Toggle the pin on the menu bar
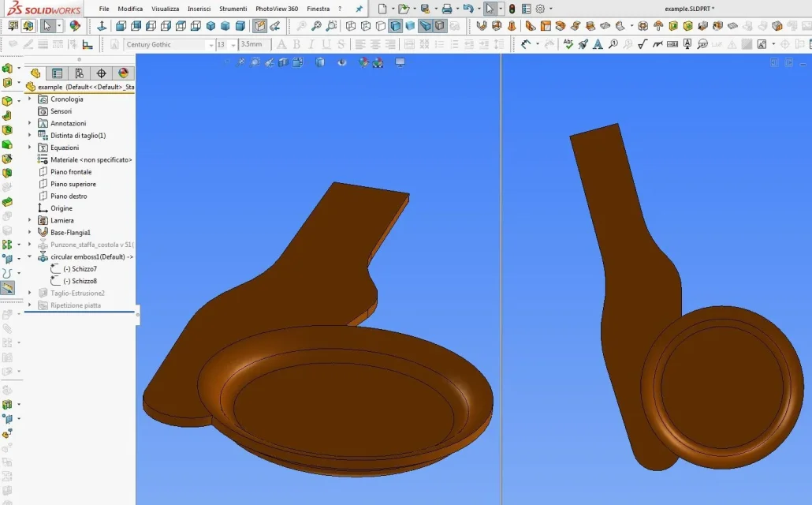Viewport: 812px width, 505px height. coord(359,9)
